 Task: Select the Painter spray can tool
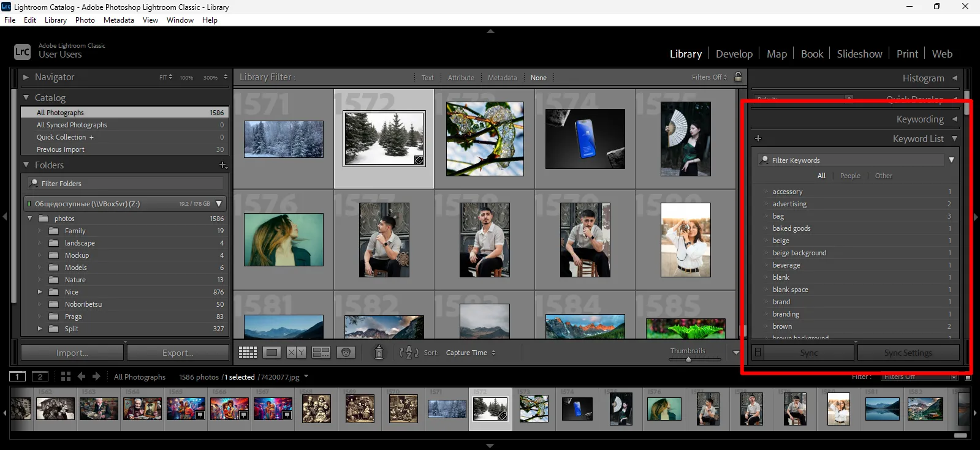[x=379, y=352]
